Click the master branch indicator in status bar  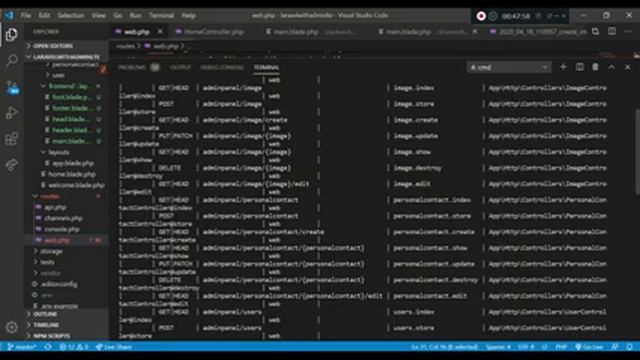click(x=22, y=347)
